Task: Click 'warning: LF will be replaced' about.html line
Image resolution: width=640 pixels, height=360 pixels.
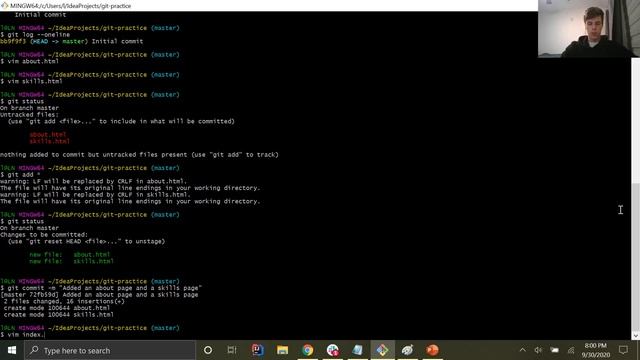Action: coord(93,181)
